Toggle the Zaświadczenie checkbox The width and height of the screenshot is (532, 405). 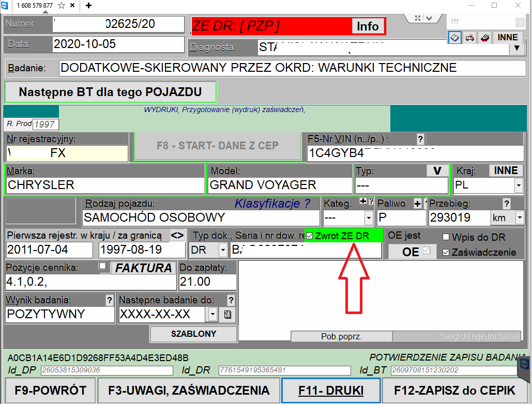tap(446, 252)
